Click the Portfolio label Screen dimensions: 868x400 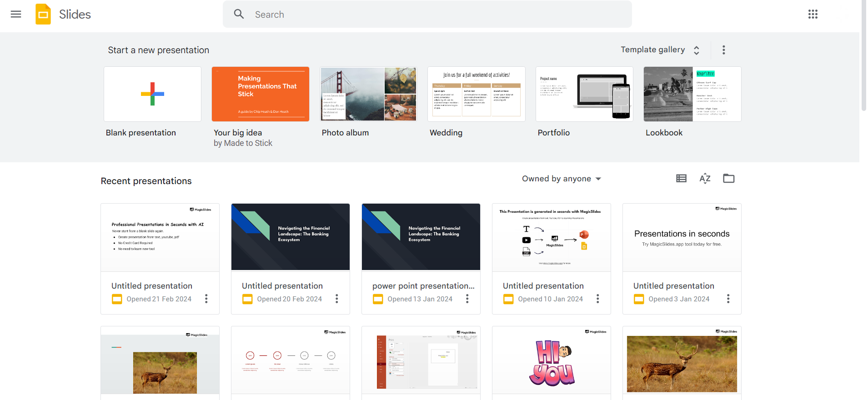click(x=554, y=133)
